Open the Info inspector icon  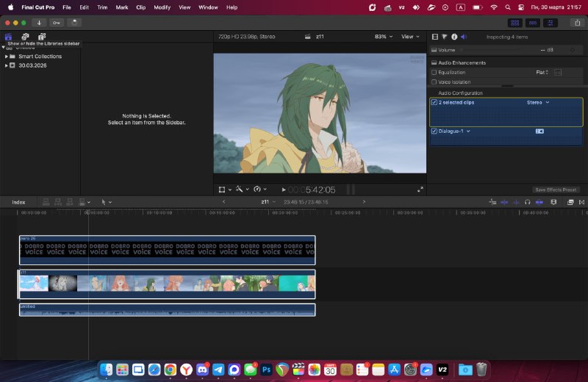tap(454, 37)
